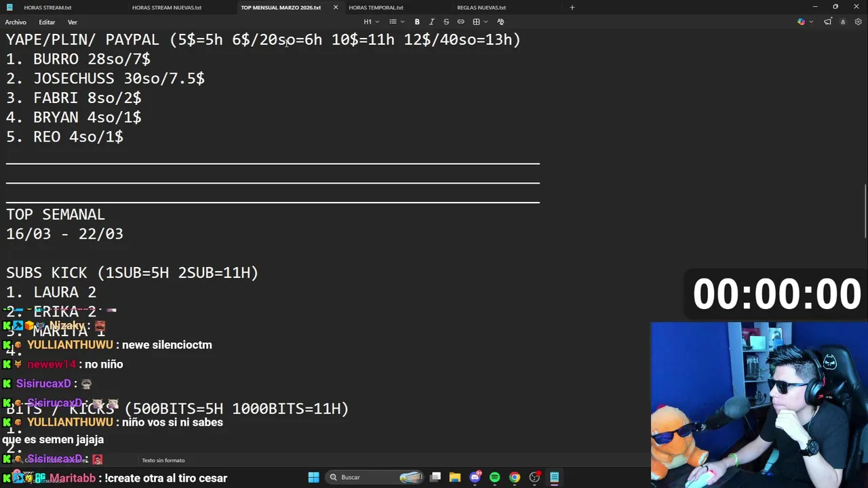Click the line '3. FABRI 8so/2$'
The height and width of the screenshot is (488, 868).
(74, 98)
